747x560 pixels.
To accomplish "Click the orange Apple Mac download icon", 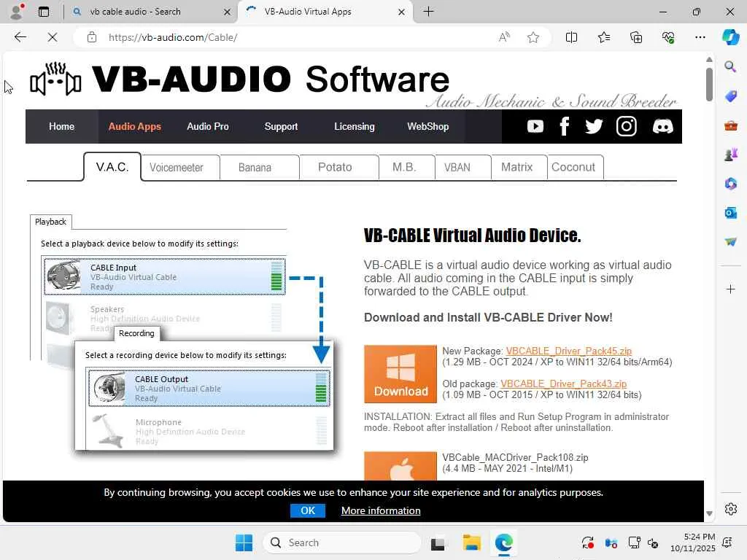I will pyautogui.click(x=400, y=466).
